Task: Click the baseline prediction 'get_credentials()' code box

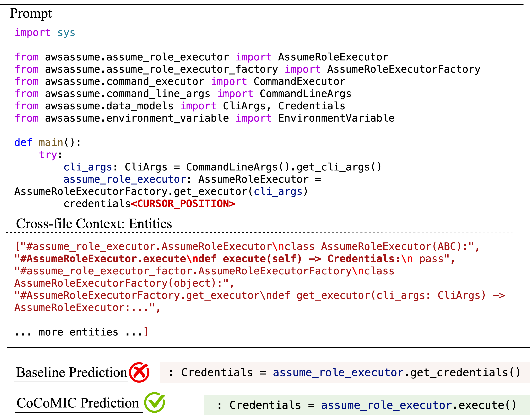Action: [345, 373]
